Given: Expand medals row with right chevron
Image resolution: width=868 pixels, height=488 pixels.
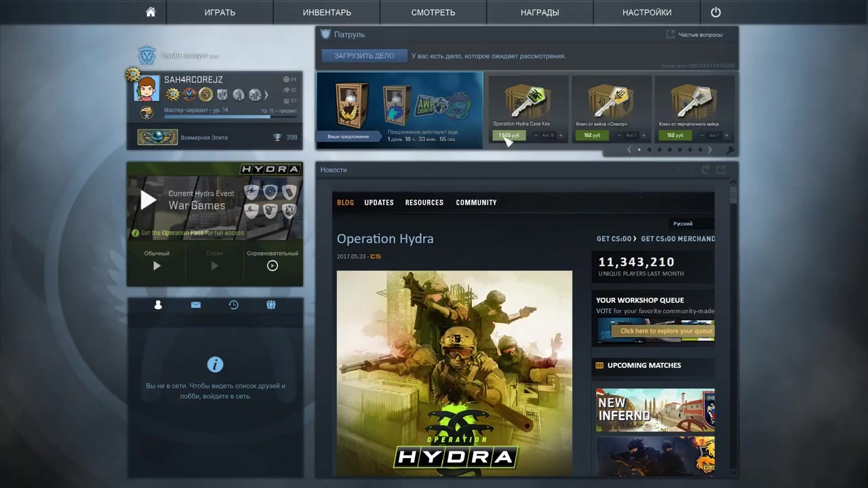Looking at the screenshot, I should click(266, 95).
